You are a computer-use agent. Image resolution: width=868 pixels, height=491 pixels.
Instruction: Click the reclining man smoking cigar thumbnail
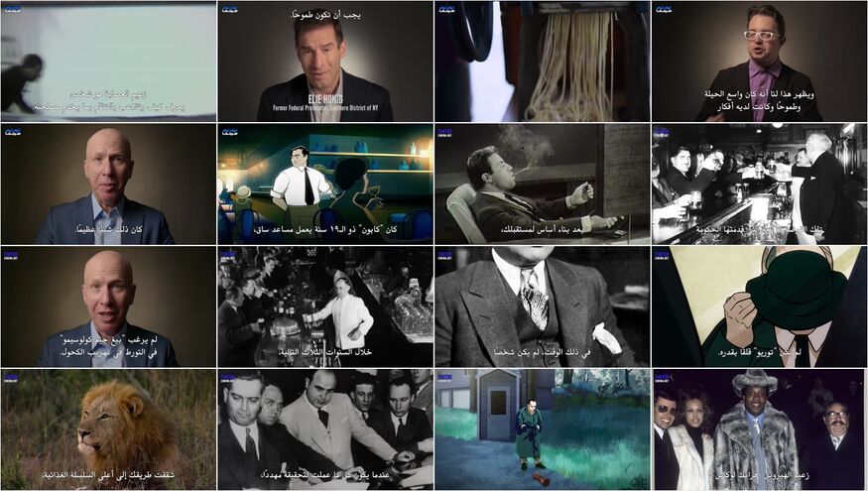point(543,184)
